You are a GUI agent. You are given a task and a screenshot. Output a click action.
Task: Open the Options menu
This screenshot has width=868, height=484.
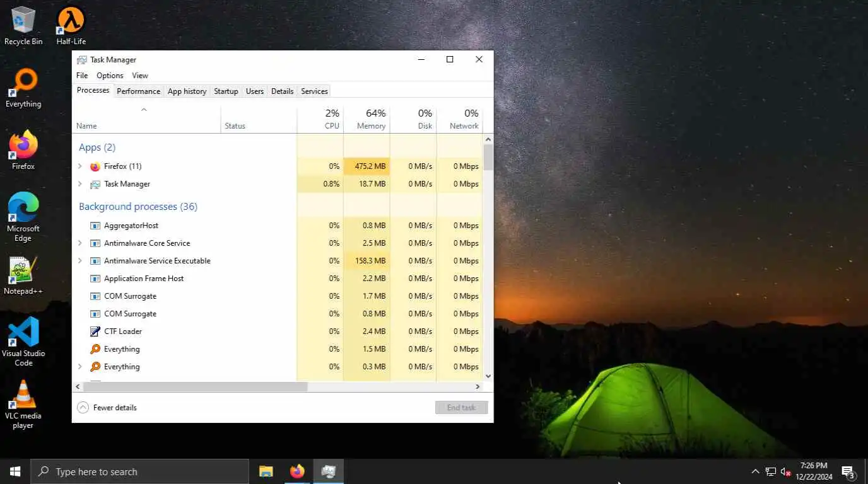[x=110, y=76]
